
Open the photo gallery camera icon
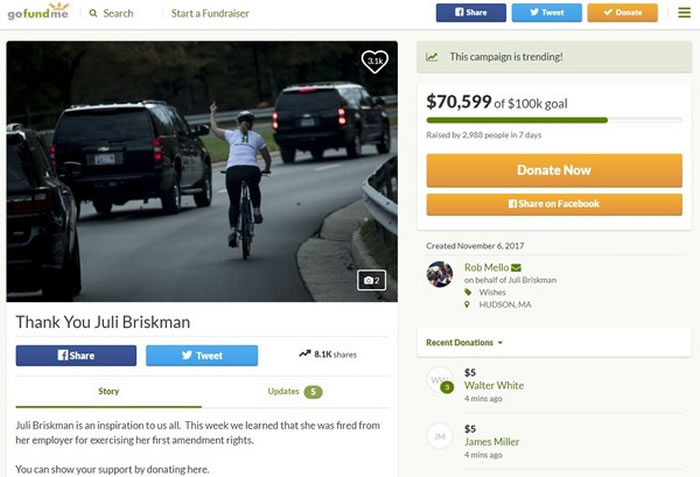[371, 280]
